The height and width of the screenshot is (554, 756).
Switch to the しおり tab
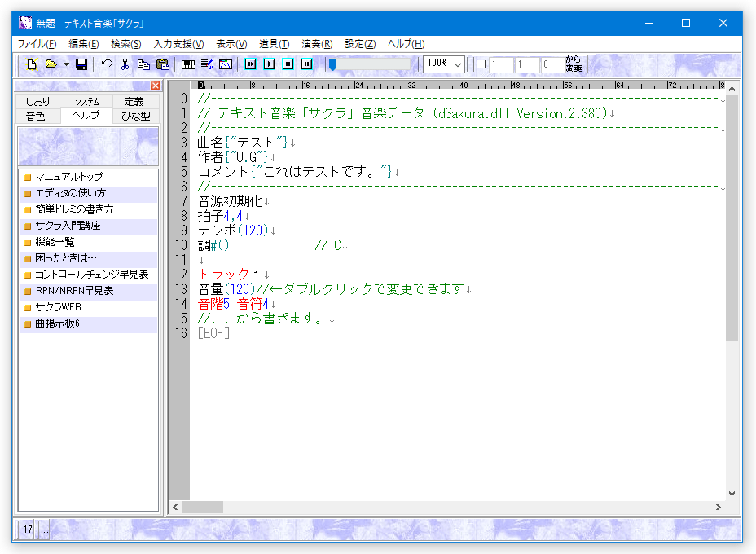click(37, 101)
